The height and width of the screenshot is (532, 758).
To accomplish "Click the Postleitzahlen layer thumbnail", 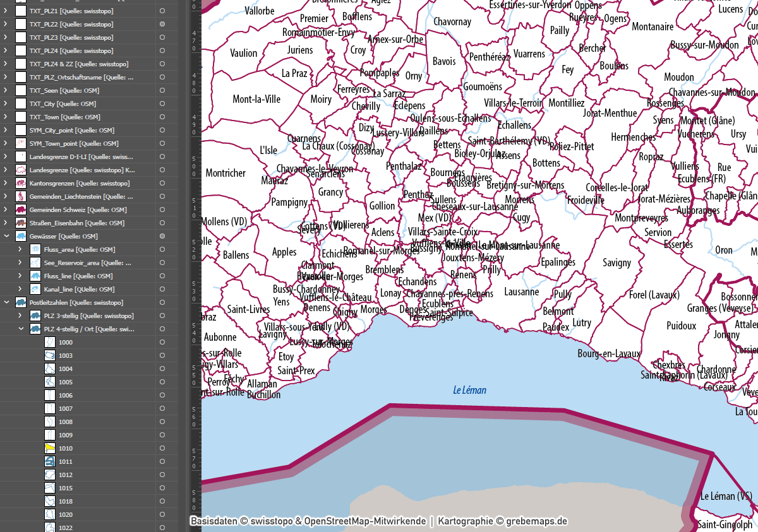I will pyautogui.click(x=21, y=302).
